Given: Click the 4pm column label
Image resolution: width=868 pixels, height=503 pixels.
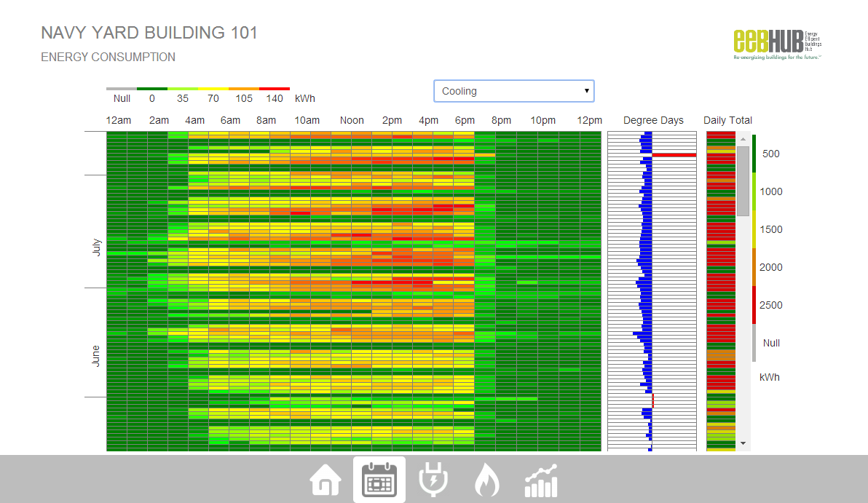Looking at the screenshot, I should (x=428, y=120).
